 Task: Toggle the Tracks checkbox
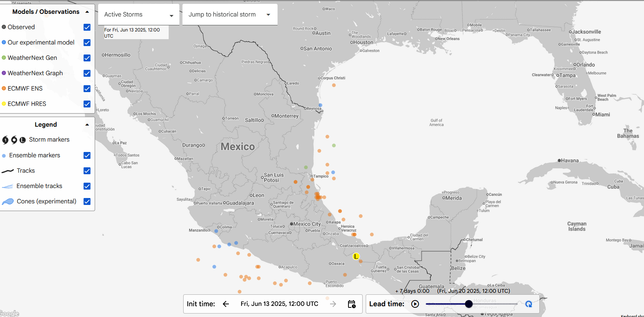[87, 171]
